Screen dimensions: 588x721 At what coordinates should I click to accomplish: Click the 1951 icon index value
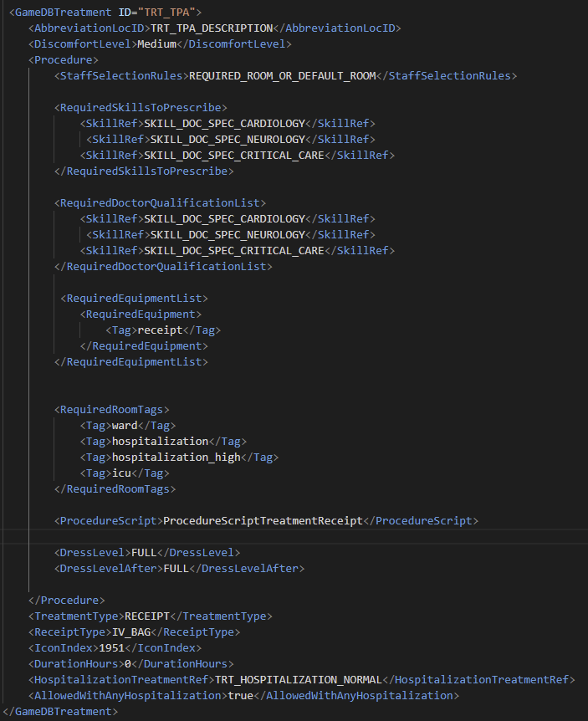coord(112,648)
